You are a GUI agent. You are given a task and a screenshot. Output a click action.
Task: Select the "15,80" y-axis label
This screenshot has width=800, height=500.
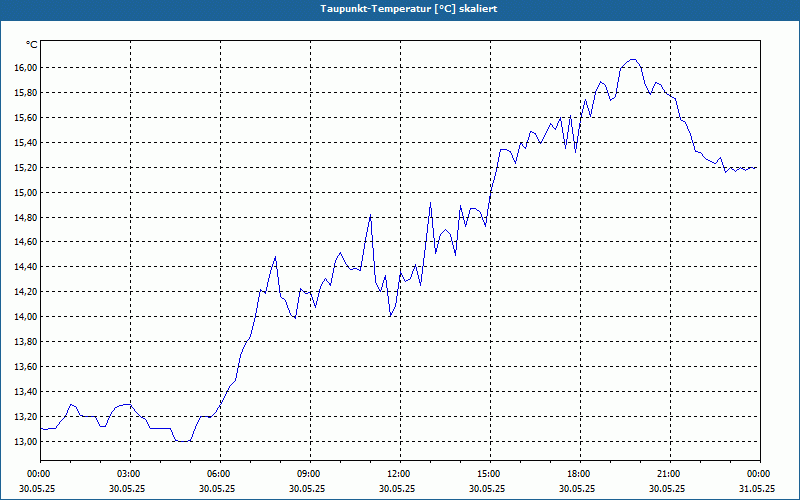pyautogui.click(x=25, y=93)
